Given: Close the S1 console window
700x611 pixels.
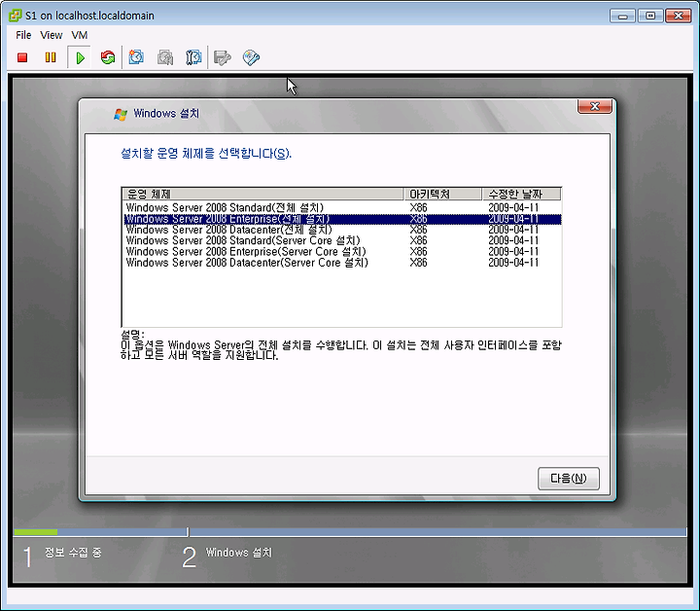Looking at the screenshot, I should pos(679,16).
